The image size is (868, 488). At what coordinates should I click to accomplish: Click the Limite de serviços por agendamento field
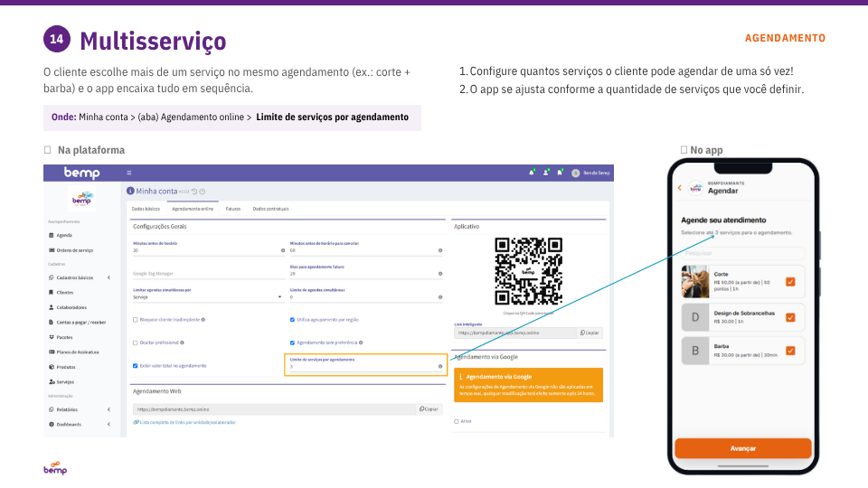click(365, 366)
